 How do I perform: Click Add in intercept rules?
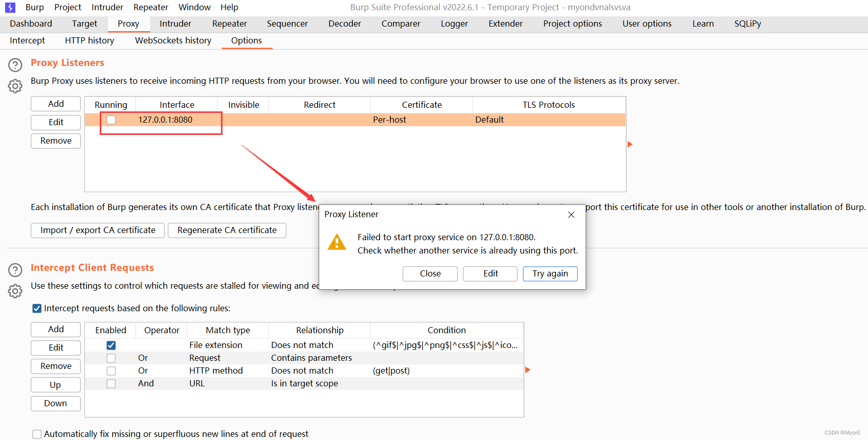tap(56, 329)
